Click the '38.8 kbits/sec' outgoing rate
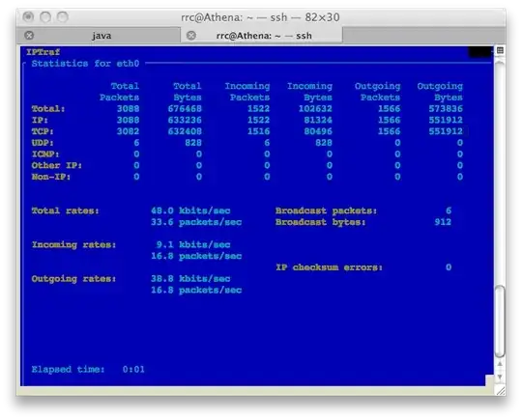The image size is (522, 420). [190, 279]
